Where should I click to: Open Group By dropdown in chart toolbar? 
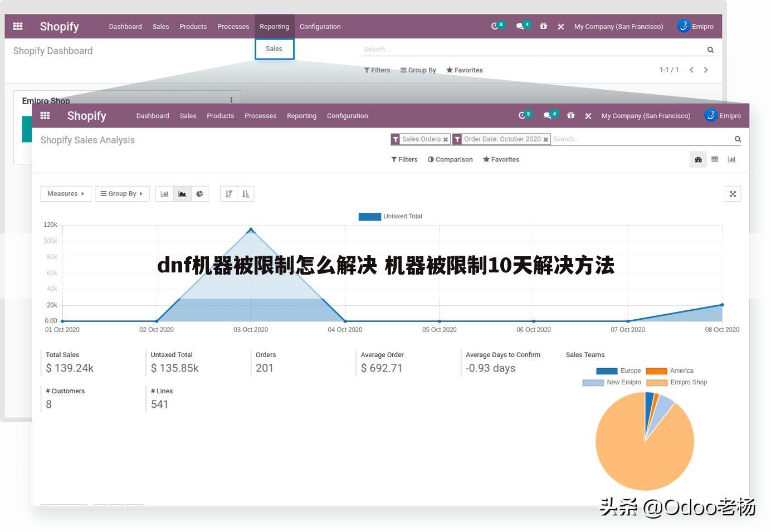point(122,194)
